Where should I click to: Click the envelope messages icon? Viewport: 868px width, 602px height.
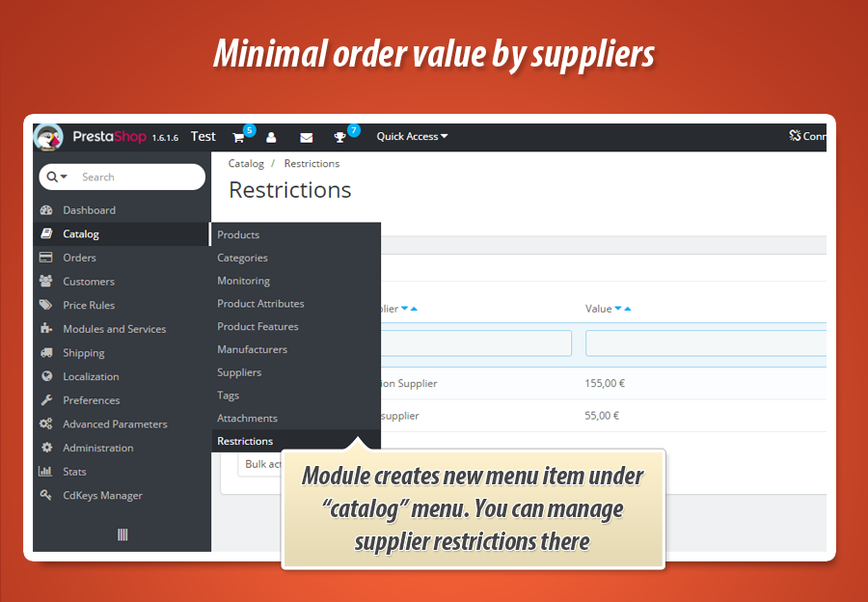[306, 137]
